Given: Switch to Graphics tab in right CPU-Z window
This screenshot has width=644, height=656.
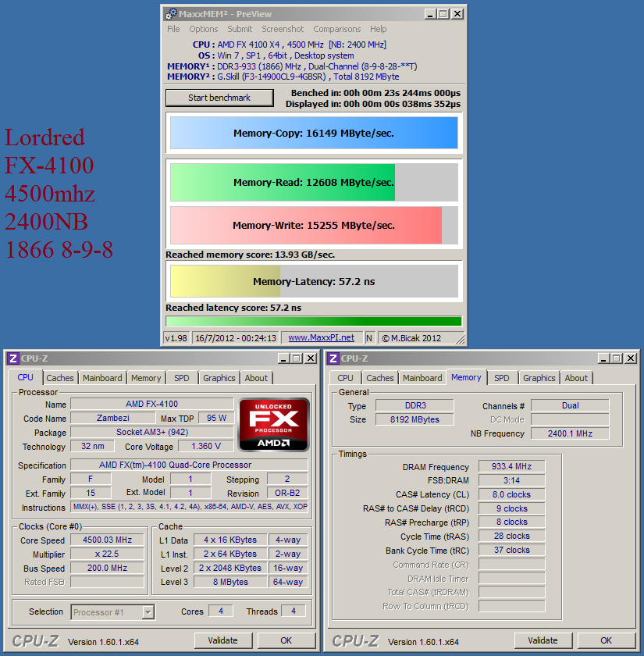Looking at the screenshot, I should pyautogui.click(x=539, y=378).
